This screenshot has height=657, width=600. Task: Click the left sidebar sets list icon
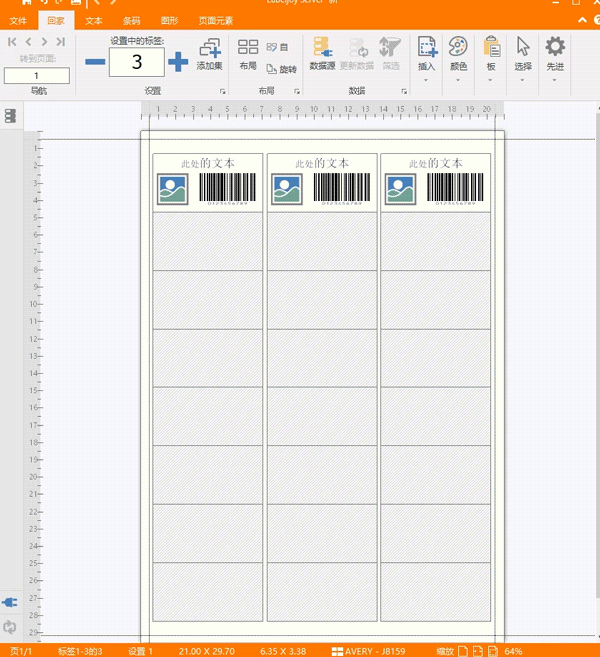(10, 116)
